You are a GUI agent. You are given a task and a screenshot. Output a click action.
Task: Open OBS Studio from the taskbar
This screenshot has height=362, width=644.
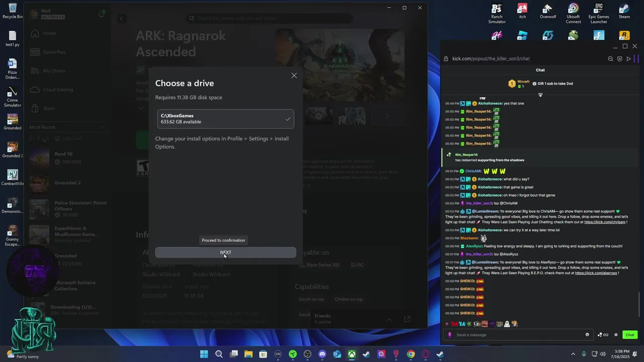[307, 354]
